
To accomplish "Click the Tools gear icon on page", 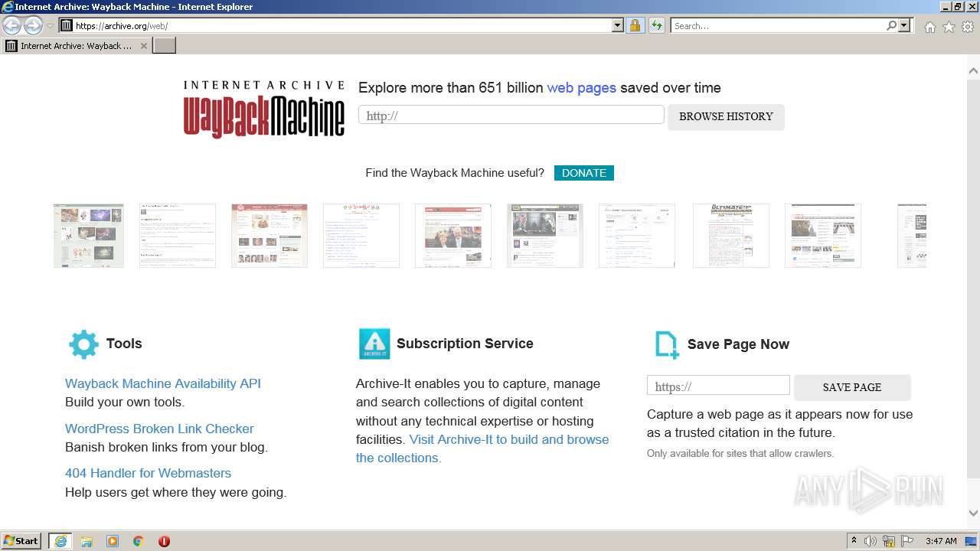I will point(83,344).
